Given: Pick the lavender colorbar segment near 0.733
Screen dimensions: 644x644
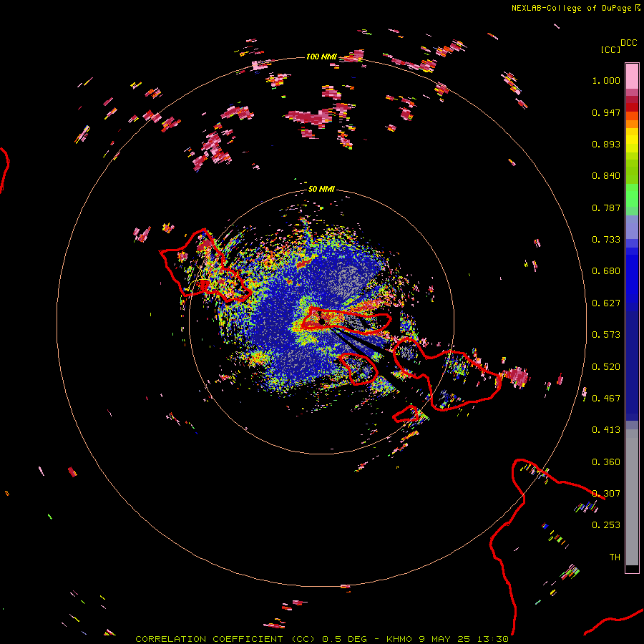Looking at the screenshot, I should click(x=632, y=227).
